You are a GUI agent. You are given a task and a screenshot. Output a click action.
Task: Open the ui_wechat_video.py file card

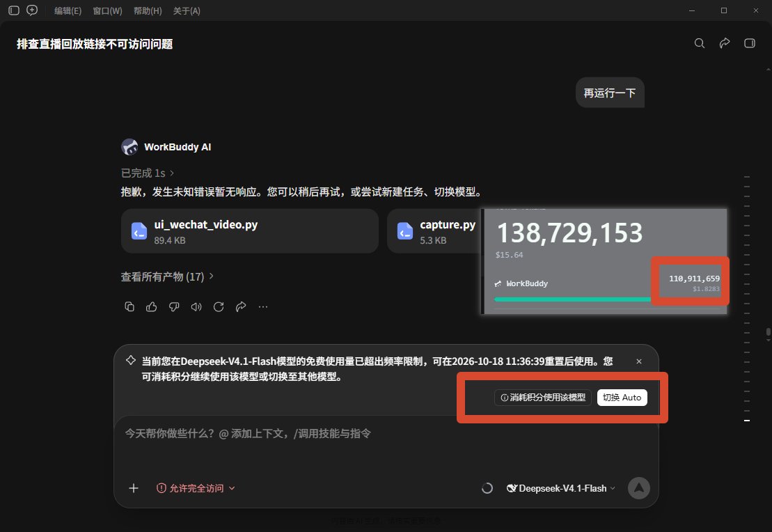click(250, 231)
